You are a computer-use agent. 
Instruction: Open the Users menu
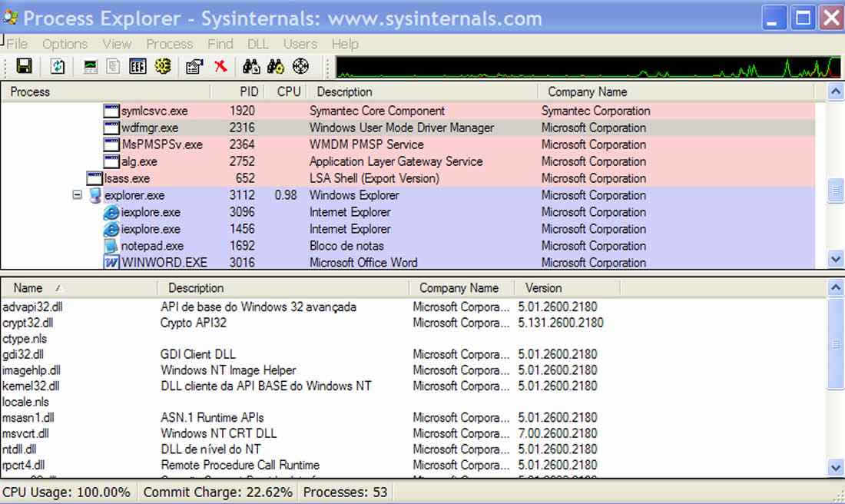300,44
